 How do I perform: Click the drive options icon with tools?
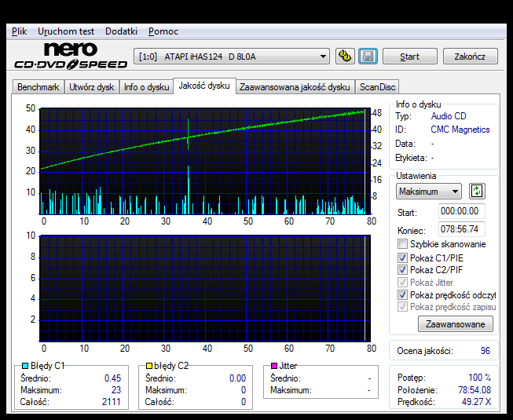[345, 57]
